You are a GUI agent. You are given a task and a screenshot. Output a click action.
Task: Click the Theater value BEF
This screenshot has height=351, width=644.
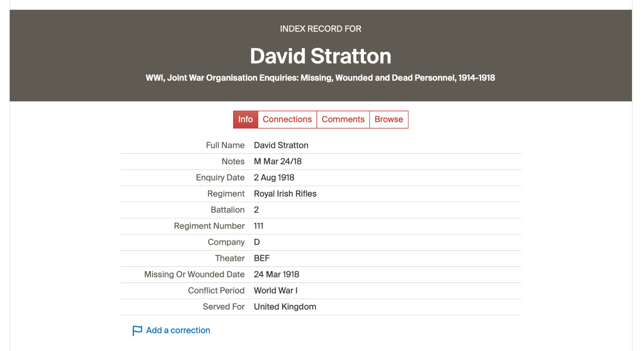262,258
